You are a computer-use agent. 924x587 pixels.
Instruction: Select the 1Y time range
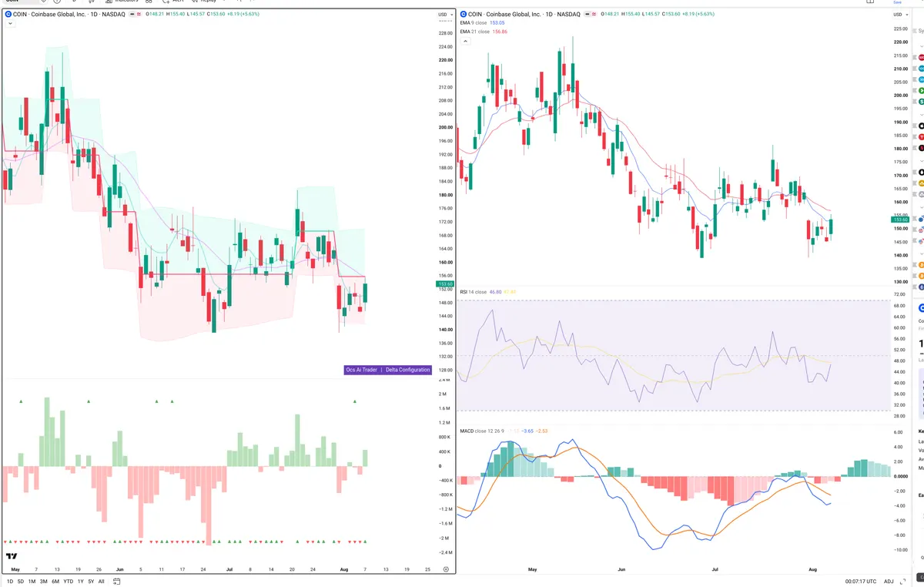pyautogui.click(x=81, y=582)
